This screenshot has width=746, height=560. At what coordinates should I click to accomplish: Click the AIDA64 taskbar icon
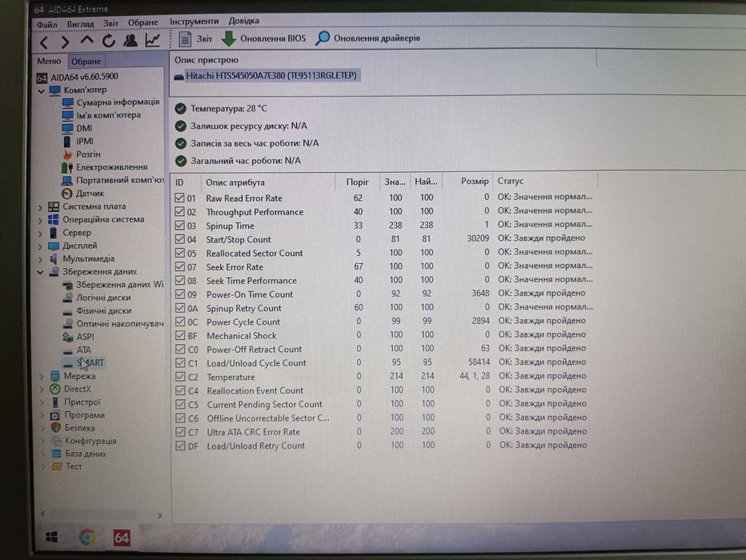(122, 538)
